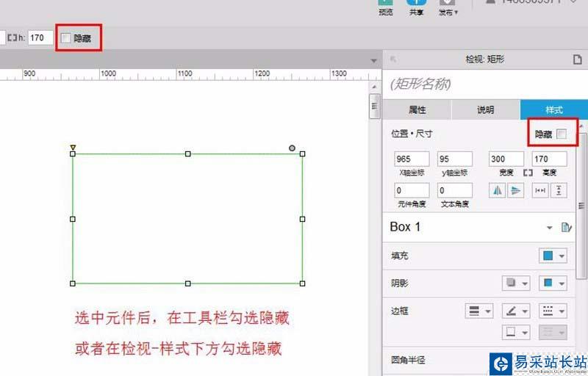Open the outer shadow dropdown arrow
The height and width of the screenshot is (376, 588).
click(525, 283)
